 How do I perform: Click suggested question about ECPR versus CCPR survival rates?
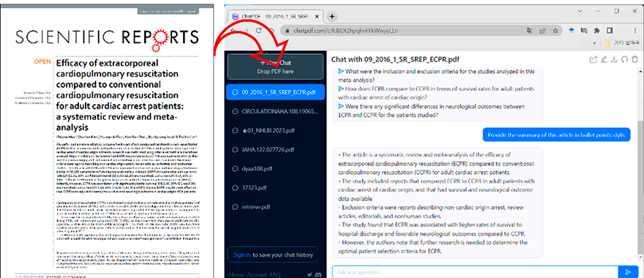pos(436,93)
